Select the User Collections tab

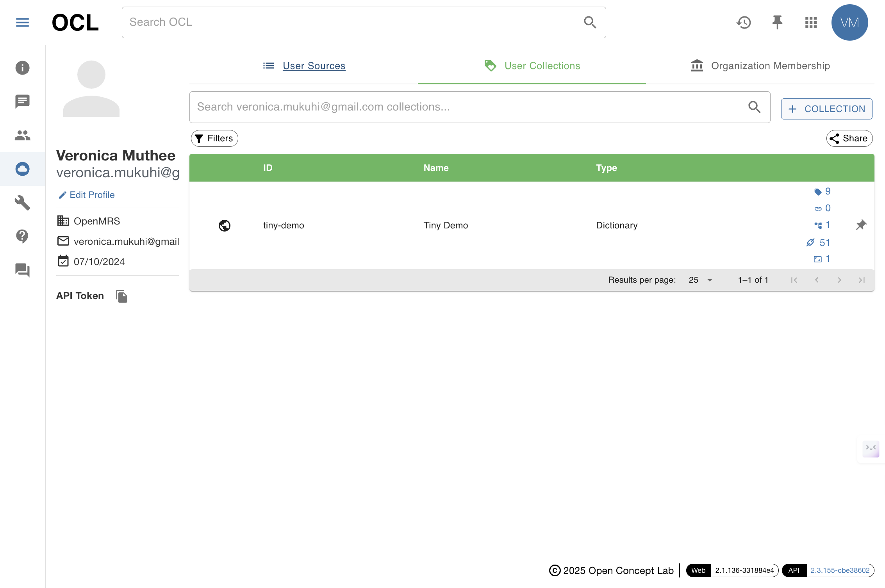click(x=532, y=66)
